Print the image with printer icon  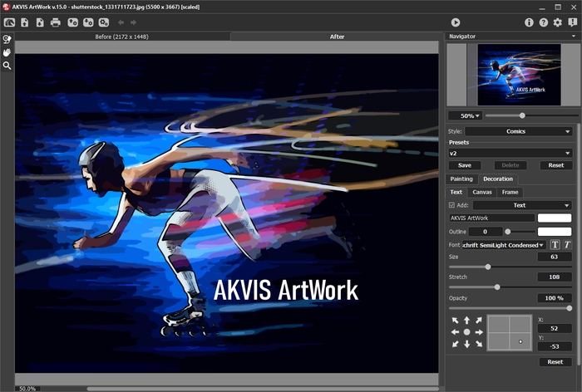pyautogui.click(x=56, y=22)
